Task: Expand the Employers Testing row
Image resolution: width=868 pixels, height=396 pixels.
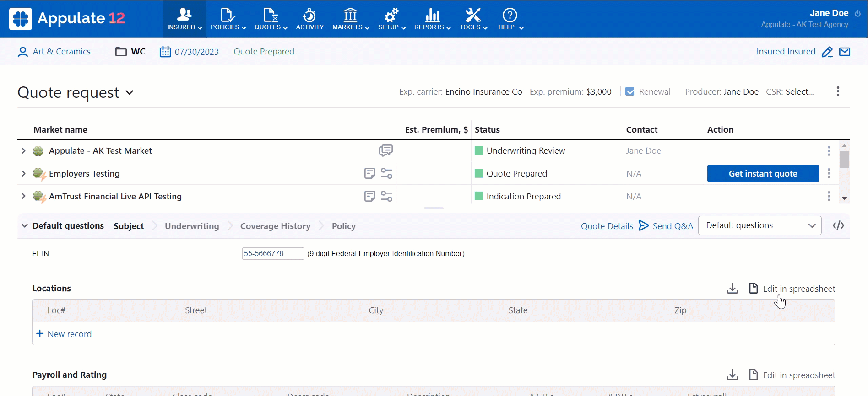Action: pos(23,173)
